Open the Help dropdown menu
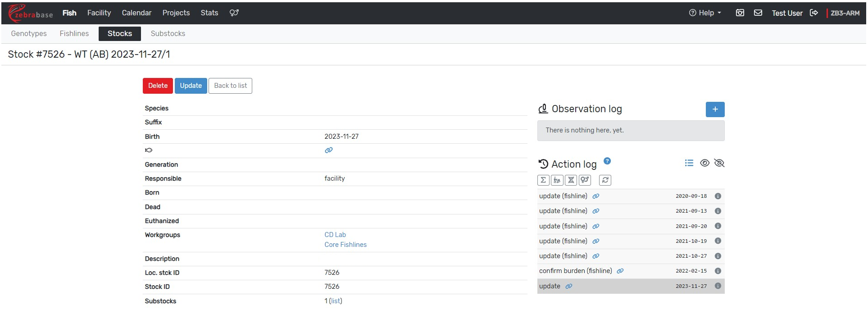Screen dimensions: 868x319 705,13
